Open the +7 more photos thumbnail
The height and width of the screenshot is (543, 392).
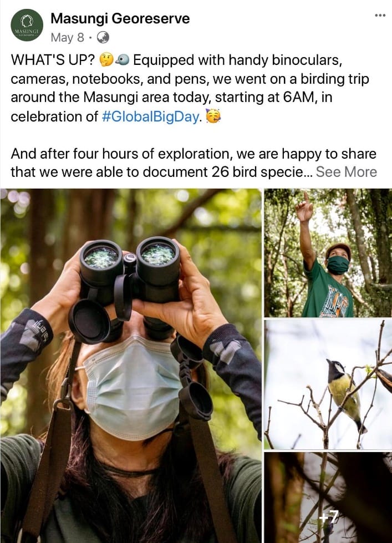328,498
